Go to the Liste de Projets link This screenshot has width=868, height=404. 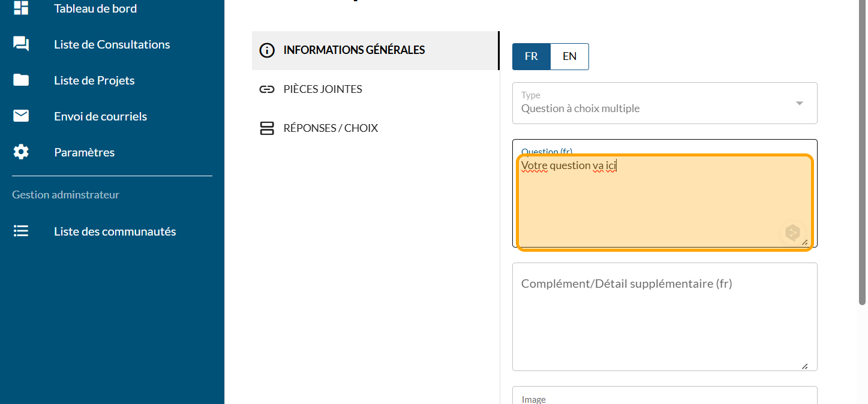[x=94, y=80]
